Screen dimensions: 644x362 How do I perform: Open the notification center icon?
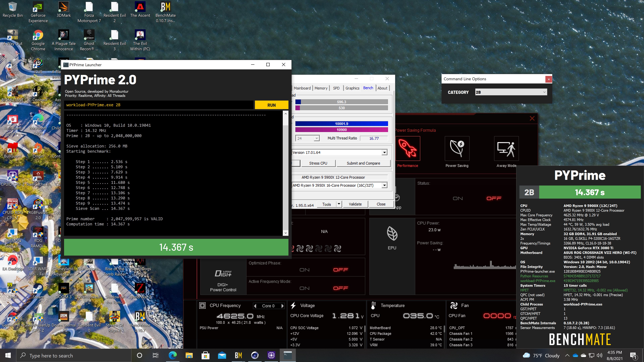[633, 355]
